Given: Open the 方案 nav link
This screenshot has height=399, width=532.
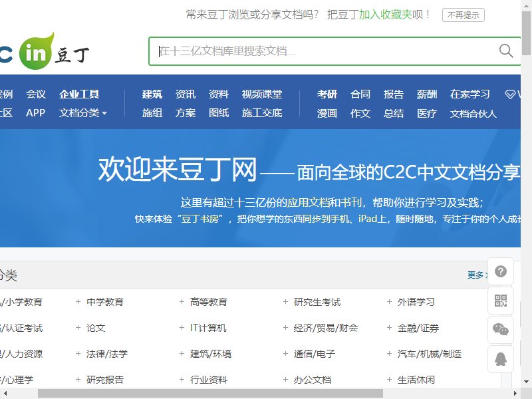Looking at the screenshot, I should pos(186,113).
